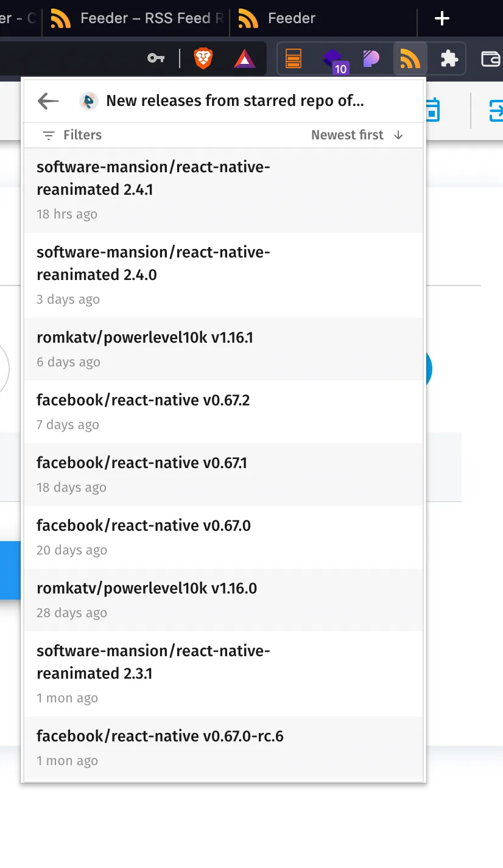Open a new browser tab

[441, 19]
